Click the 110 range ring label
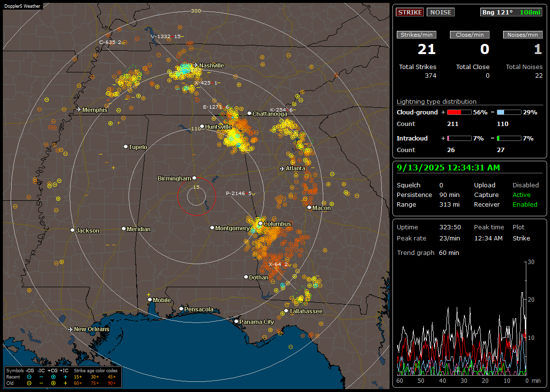The height and width of the screenshot is (392, 550). (x=196, y=129)
